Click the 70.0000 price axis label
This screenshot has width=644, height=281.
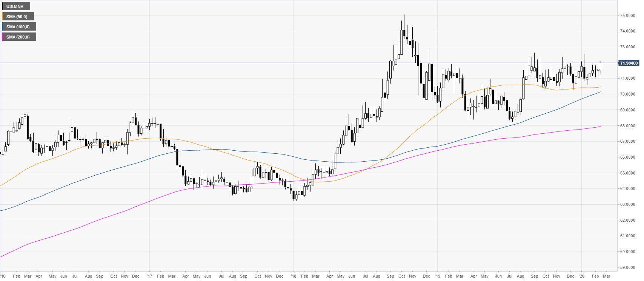627,94
